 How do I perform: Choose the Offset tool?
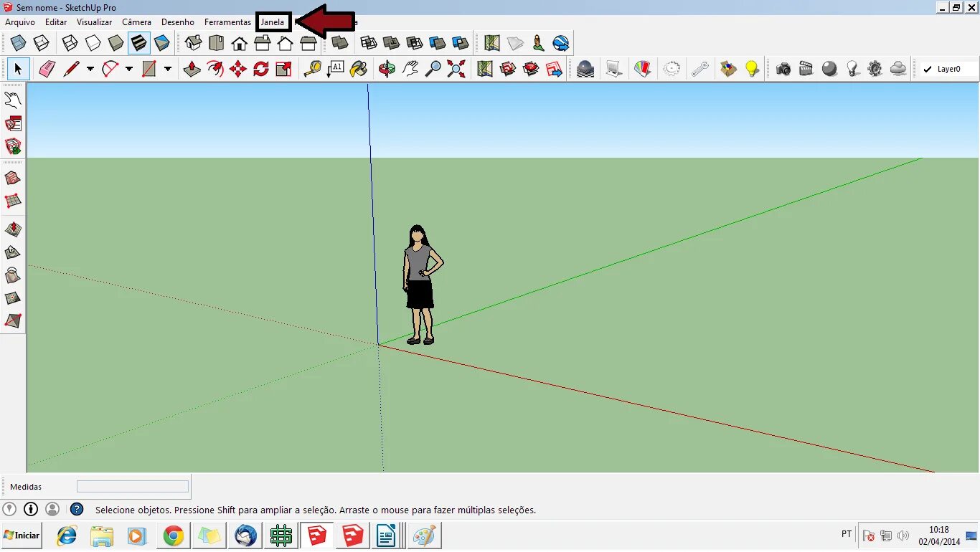coord(215,69)
